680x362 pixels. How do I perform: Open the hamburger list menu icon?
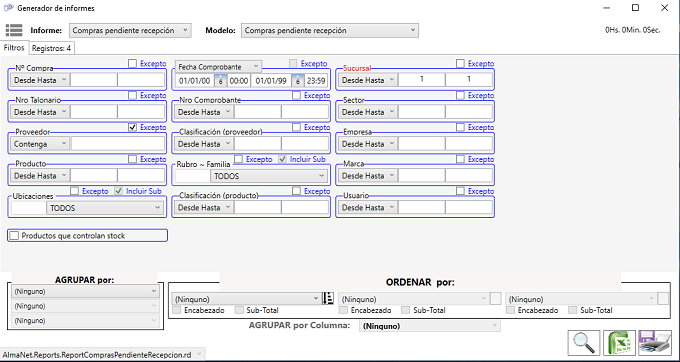[14, 30]
